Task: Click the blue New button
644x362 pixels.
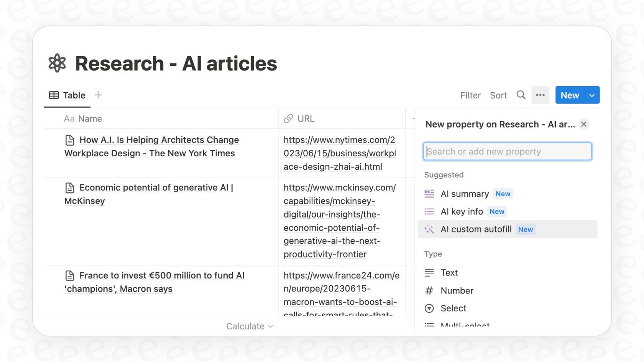Action: point(570,95)
